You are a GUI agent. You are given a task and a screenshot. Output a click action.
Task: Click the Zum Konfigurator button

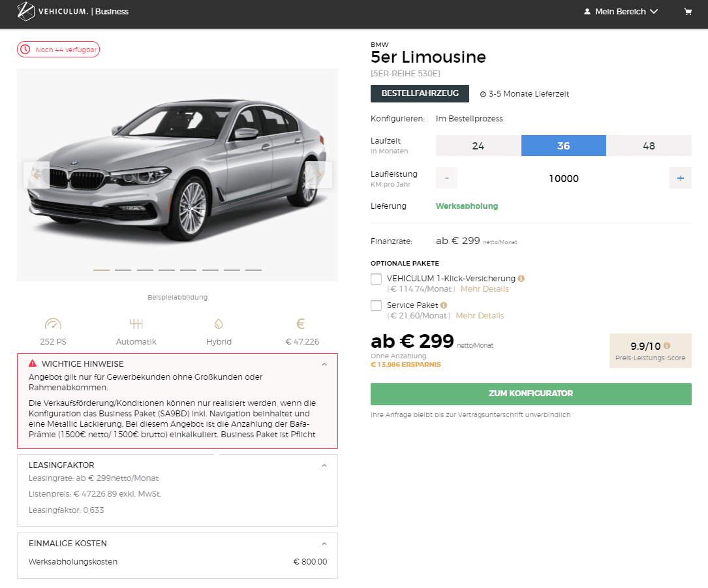[x=531, y=394]
